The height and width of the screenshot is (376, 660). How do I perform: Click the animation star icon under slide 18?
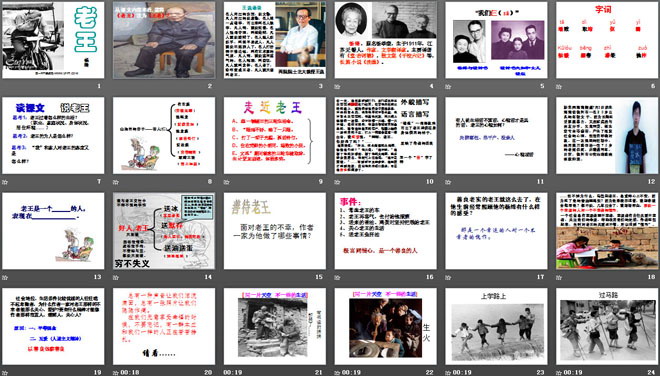coord(559,277)
